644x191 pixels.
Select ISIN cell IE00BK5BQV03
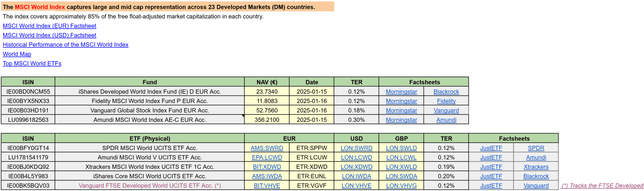click(x=28, y=185)
